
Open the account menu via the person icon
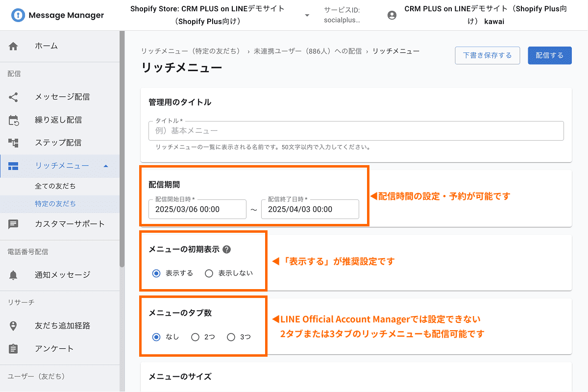pos(391,15)
